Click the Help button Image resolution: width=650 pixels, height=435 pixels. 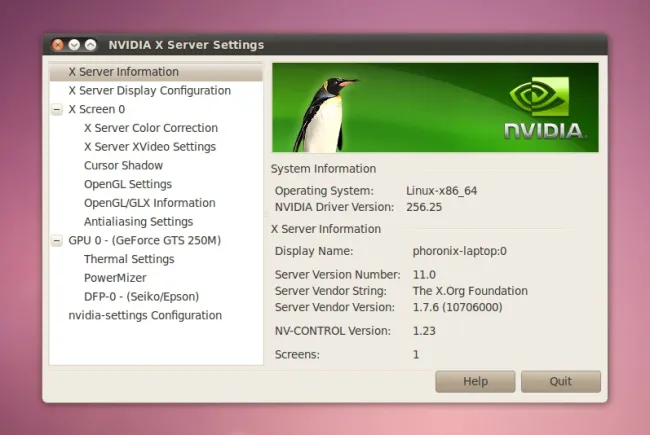click(475, 382)
